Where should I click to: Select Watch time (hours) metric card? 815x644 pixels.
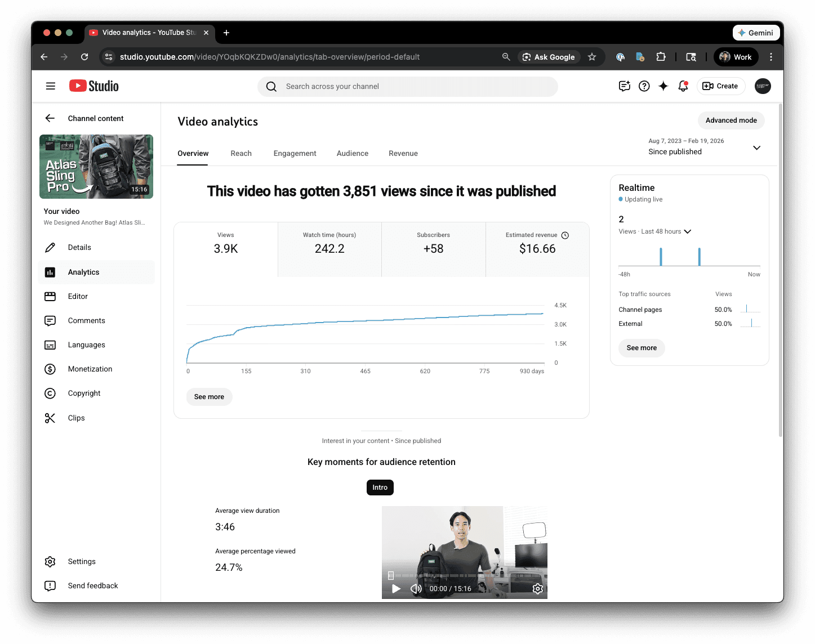(329, 249)
